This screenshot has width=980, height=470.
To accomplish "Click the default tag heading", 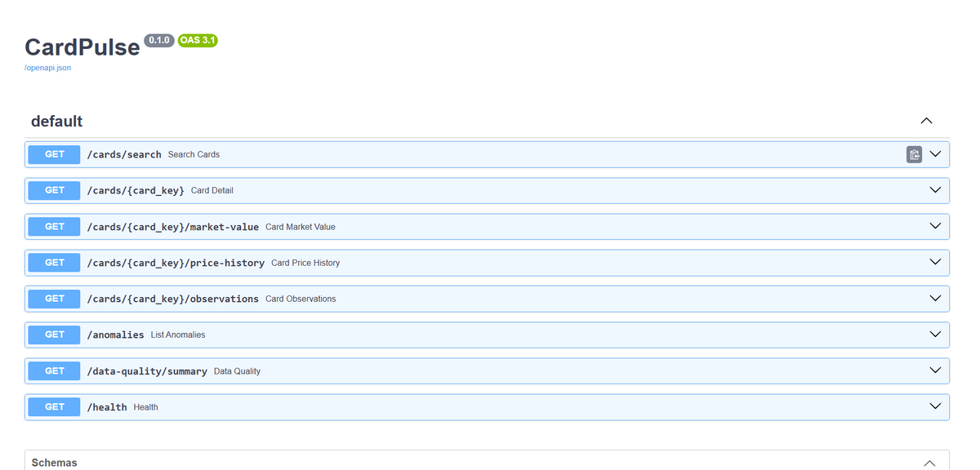I will point(56,121).
